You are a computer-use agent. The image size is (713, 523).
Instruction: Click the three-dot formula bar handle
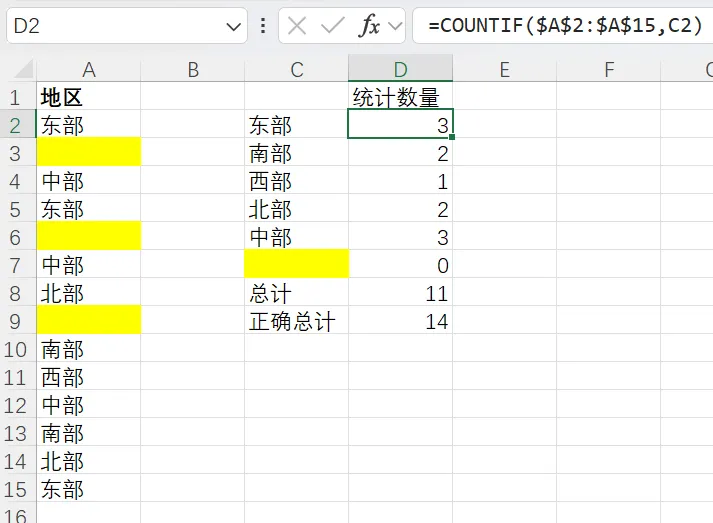263,26
